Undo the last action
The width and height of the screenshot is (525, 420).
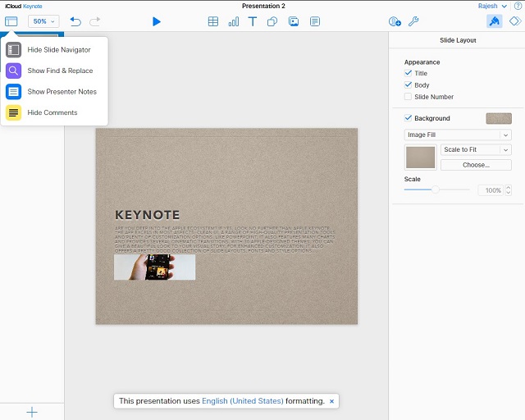[75, 21]
